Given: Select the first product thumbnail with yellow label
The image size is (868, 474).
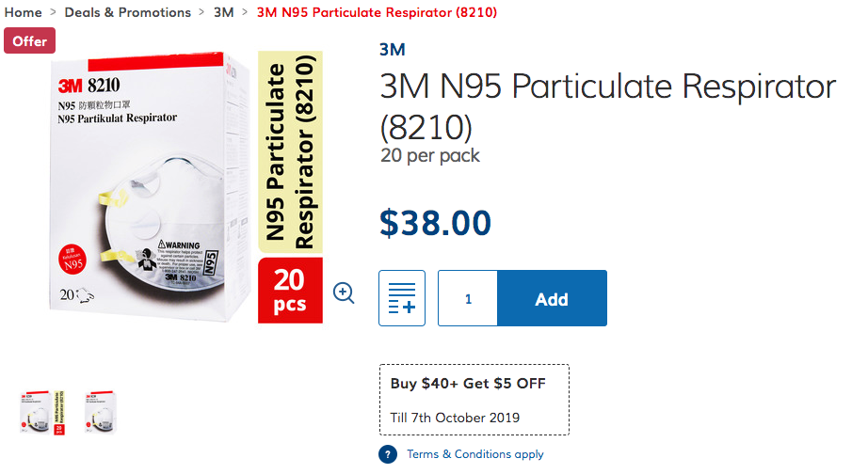Looking at the screenshot, I should pyautogui.click(x=40, y=411).
